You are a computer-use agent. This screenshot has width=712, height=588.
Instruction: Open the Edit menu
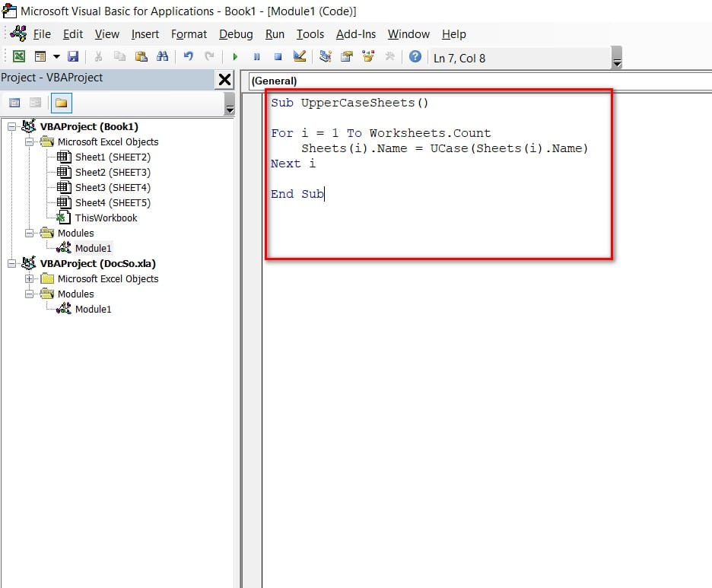[x=73, y=34]
